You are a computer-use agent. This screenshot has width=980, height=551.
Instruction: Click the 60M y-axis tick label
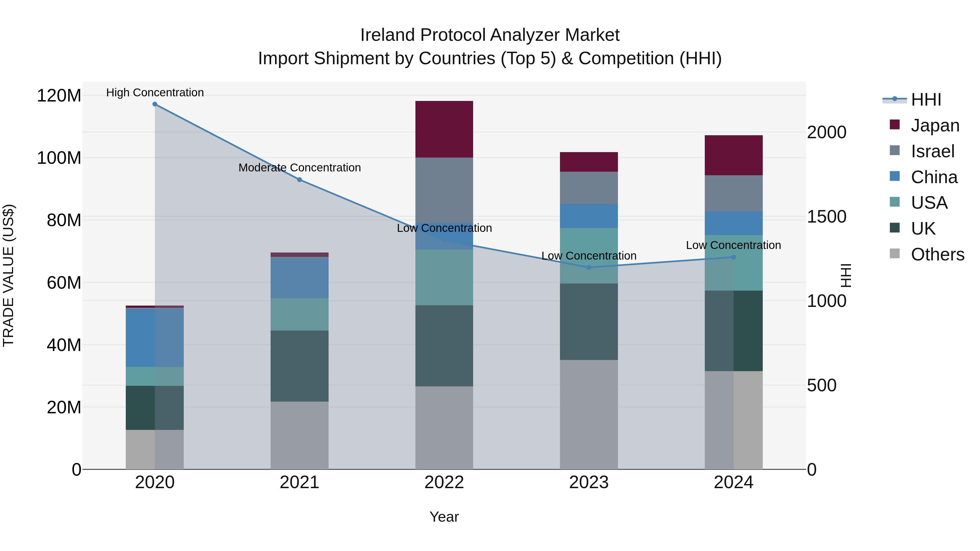click(x=64, y=282)
